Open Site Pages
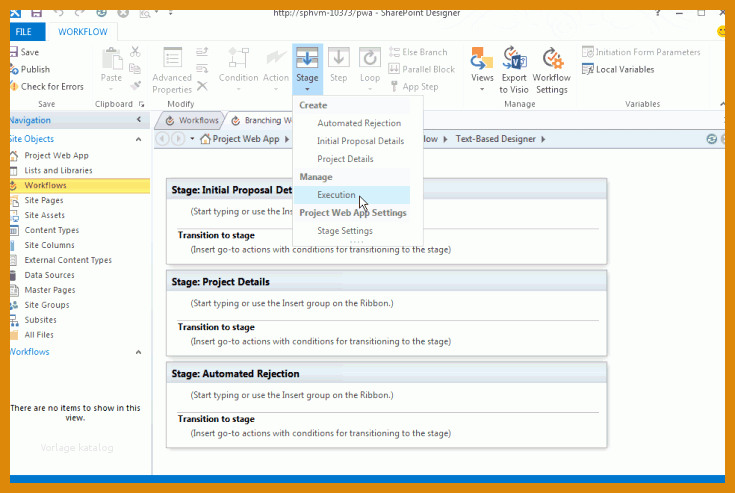Viewport: 735px width, 493px height. point(44,201)
